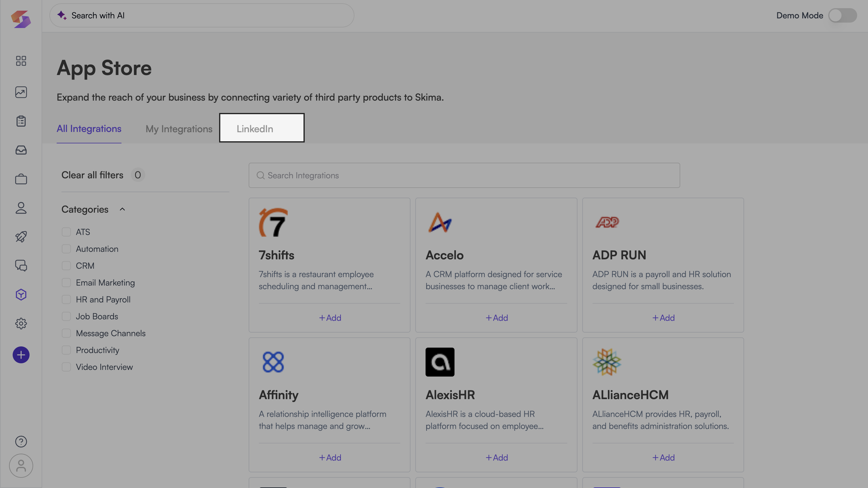Screen dimensions: 868x488
Task: Click the filter count badge 0
Action: click(x=138, y=175)
